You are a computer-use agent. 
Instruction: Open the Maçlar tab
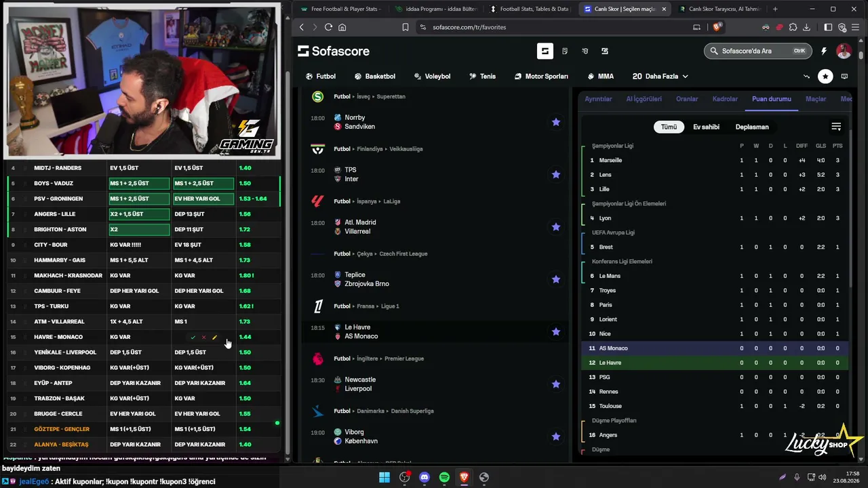click(x=816, y=99)
